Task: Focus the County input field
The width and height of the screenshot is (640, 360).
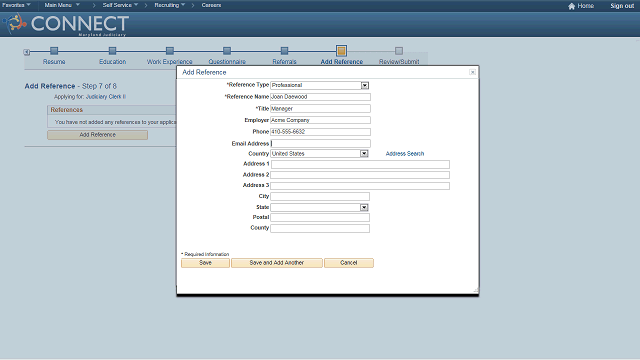Action: pyautogui.click(x=320, y=228)
